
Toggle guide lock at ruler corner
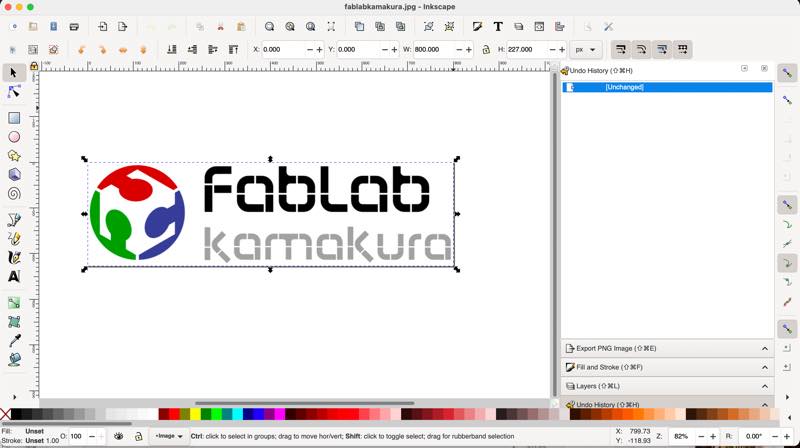click(x=34, y=66)
